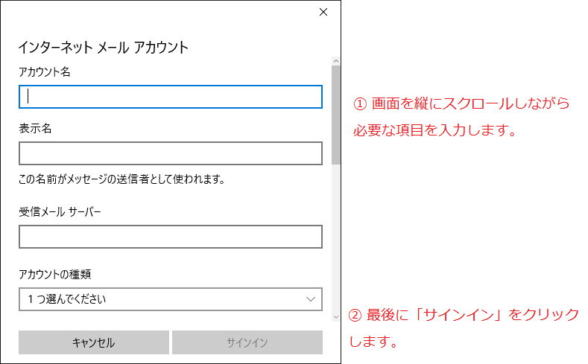Open the 1 つ選んでください dropdown
588x364 pixels.
pyautogui.click(x=171, y=299)
